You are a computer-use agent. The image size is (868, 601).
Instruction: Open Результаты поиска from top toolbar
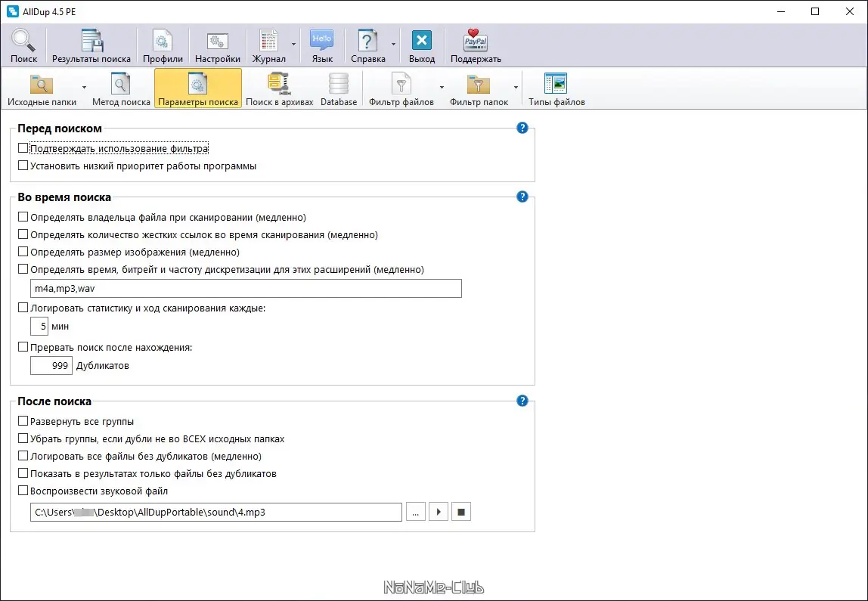click(x=91, y=45)
